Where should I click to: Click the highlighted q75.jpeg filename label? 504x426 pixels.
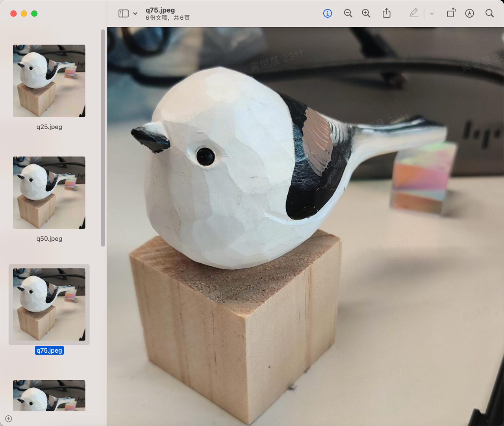49,350
